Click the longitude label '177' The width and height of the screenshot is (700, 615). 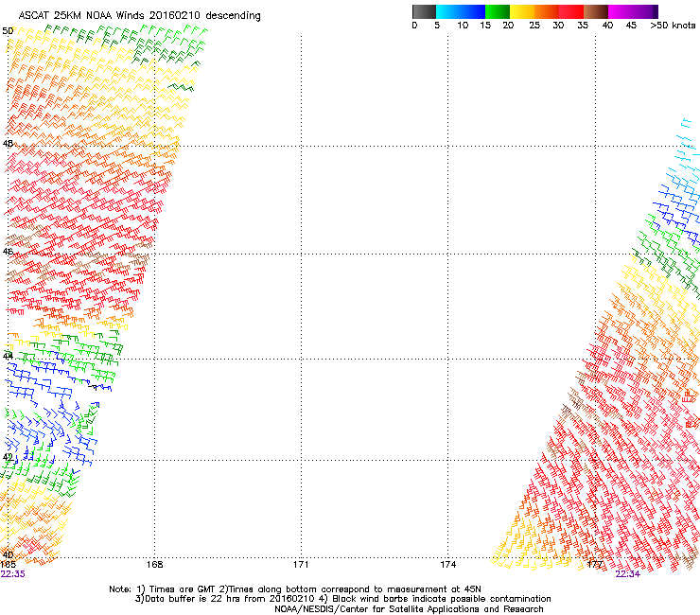[x=595, y=565]
